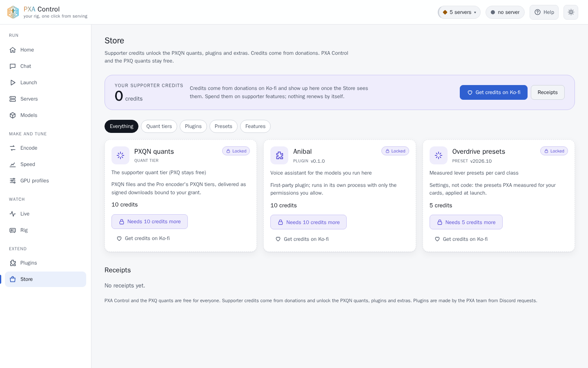Click the No receipts yet. text
588x368 pixels.
click(125, 285)
